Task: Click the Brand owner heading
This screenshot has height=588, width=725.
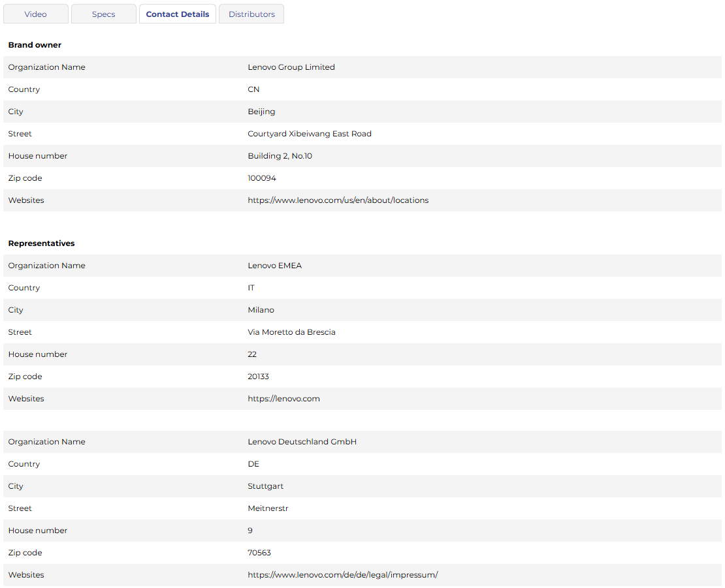Action: point(35,45)
